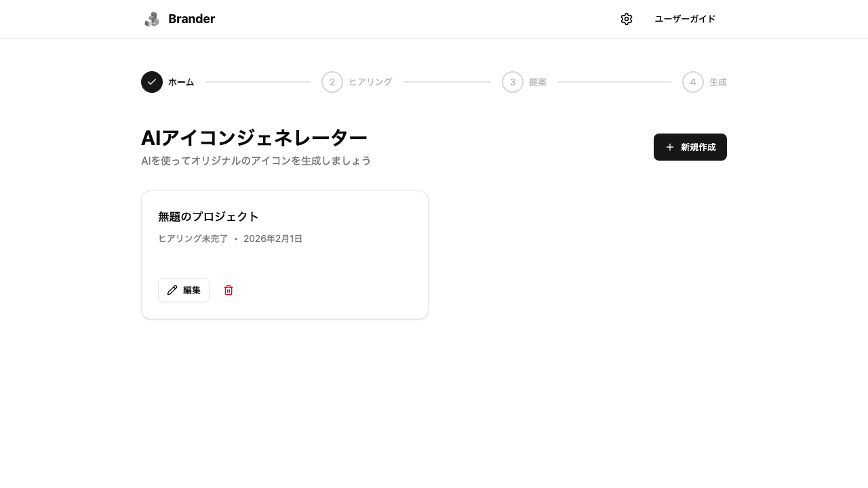
Task: Click the plus icon on 新規作成 button
Action: coord(670,147)
